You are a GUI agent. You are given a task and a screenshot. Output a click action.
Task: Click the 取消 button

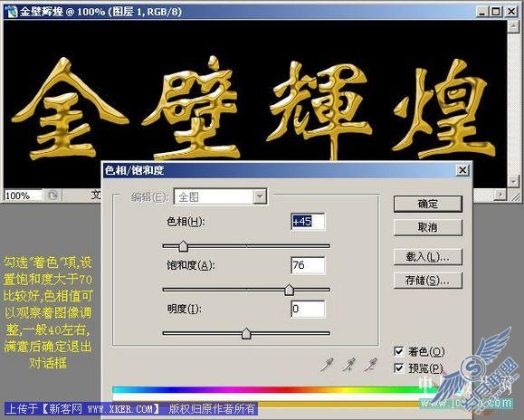pyautogui.click(x=428, y=227)
